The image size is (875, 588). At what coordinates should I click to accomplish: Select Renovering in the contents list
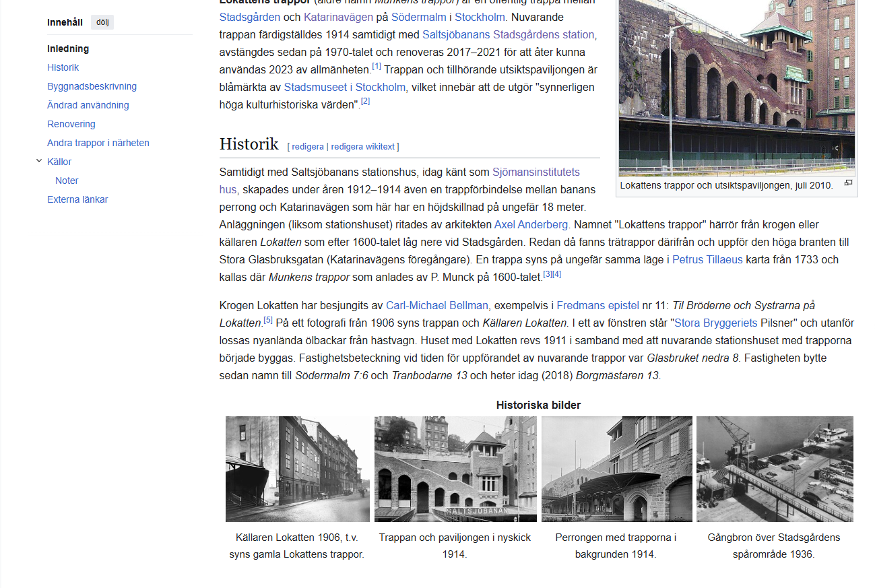tap(71, 124)
